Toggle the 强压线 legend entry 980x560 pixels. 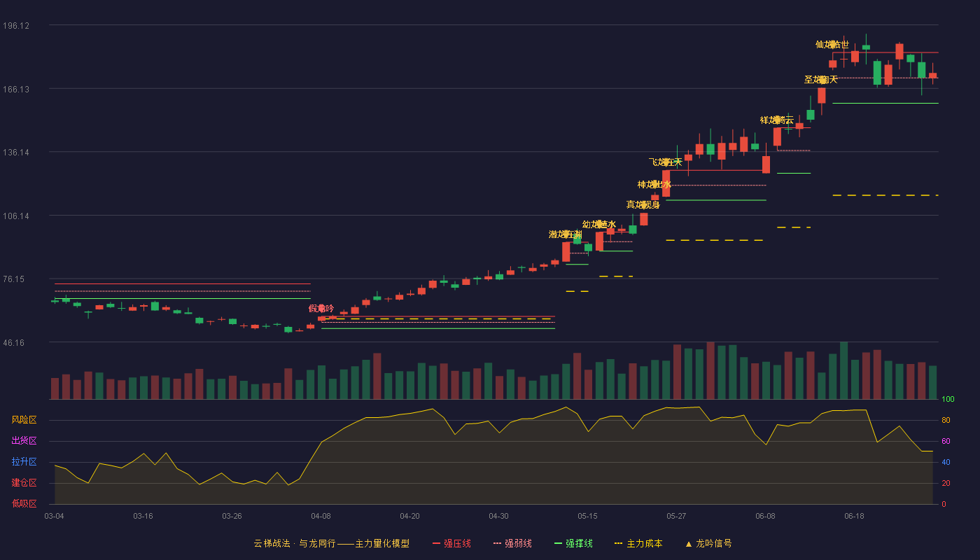point(451,543)
